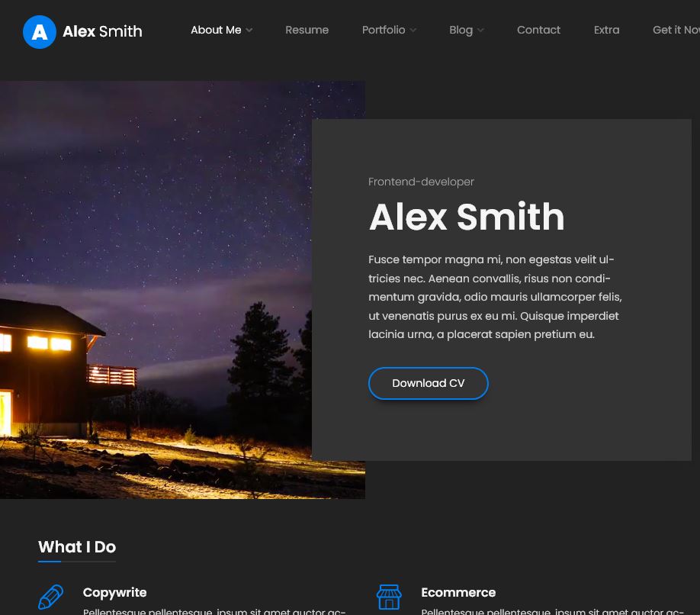Click the Alex Smith site title text
700x615 pixels.
pos(102,32)
